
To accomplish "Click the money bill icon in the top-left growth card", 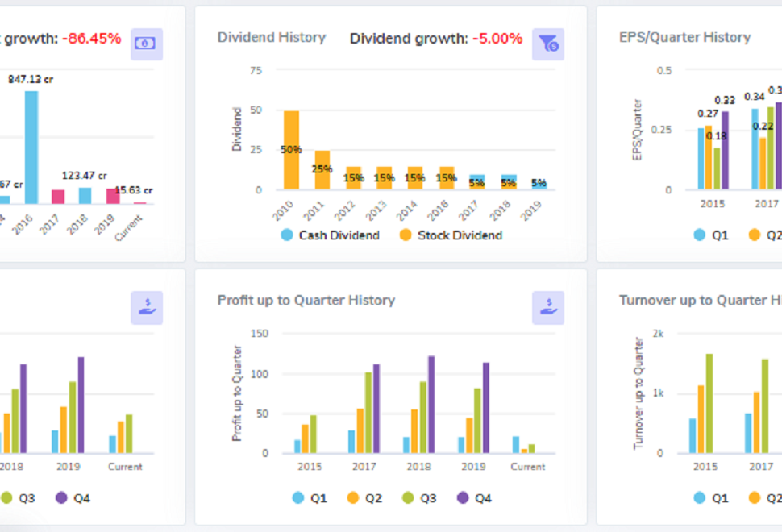I will tap(147, 44).
